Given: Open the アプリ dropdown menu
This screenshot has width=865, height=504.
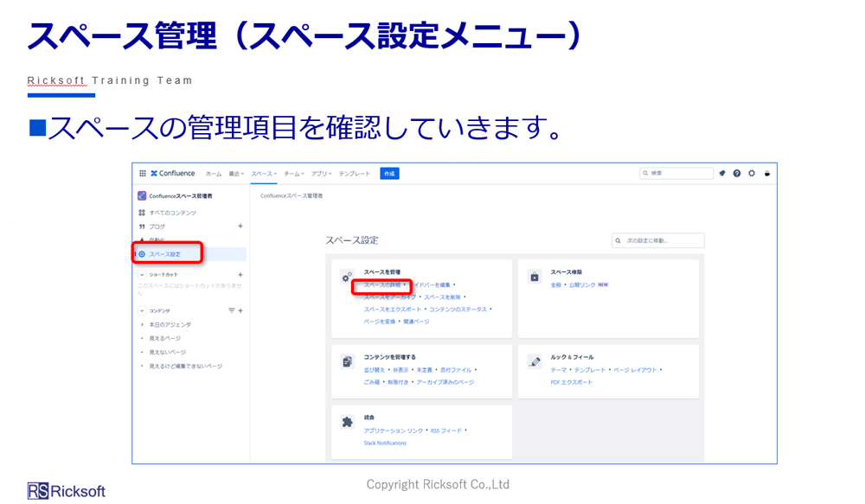Looking at the screenshot, I should 321,174.
